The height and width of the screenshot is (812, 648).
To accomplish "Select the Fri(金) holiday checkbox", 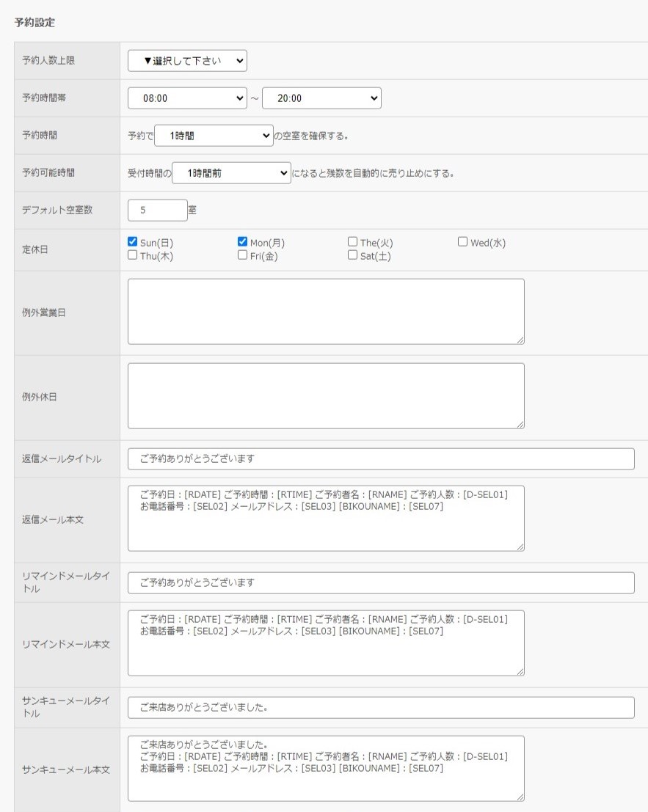I will (x=243, y=255).
